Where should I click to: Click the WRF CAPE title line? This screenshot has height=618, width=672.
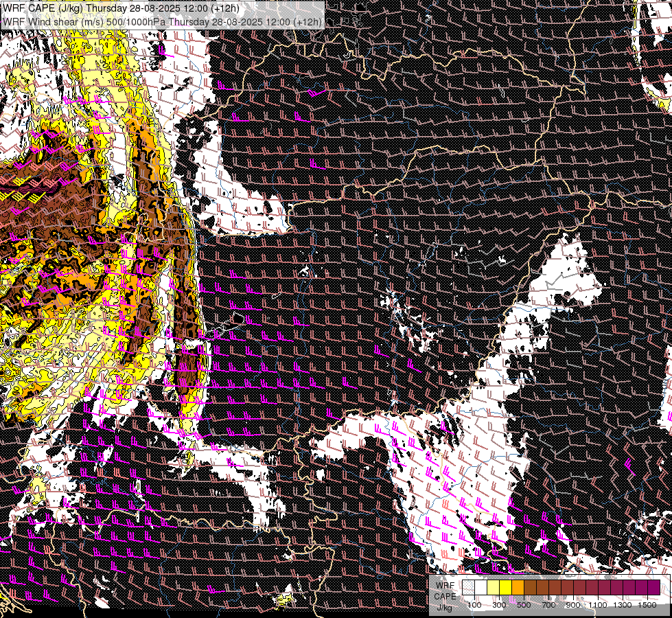[x=121, y=8]
